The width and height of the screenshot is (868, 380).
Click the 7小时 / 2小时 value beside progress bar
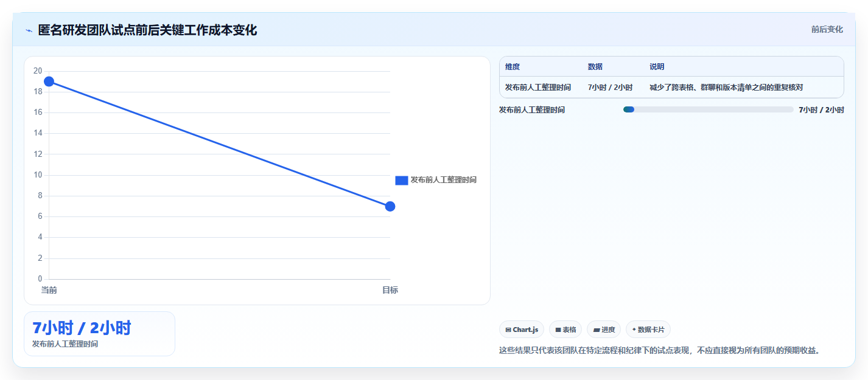821,110
